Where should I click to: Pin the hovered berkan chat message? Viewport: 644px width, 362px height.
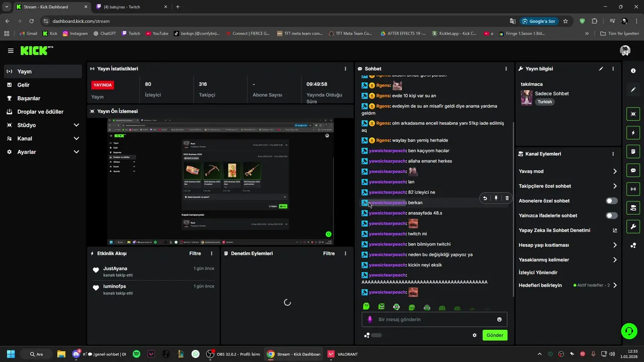[496, 198]
